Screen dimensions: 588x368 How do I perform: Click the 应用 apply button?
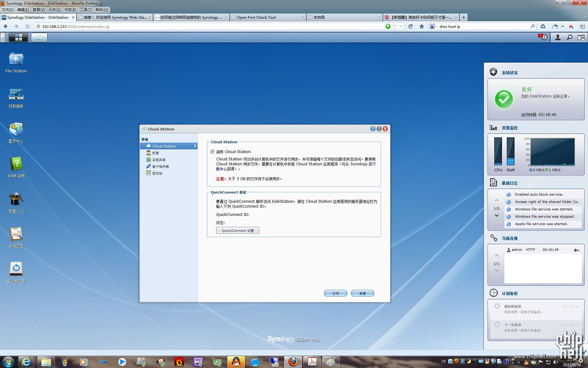point(336,293)
